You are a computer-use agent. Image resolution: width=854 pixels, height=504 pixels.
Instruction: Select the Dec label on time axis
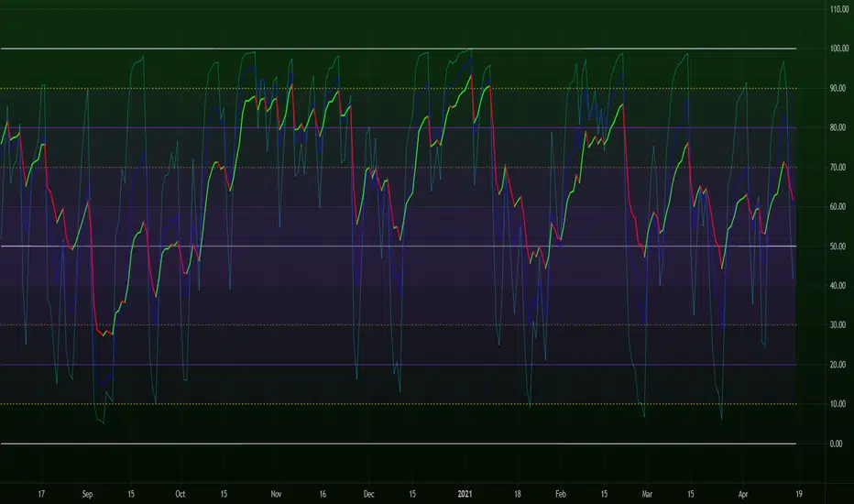368,494
